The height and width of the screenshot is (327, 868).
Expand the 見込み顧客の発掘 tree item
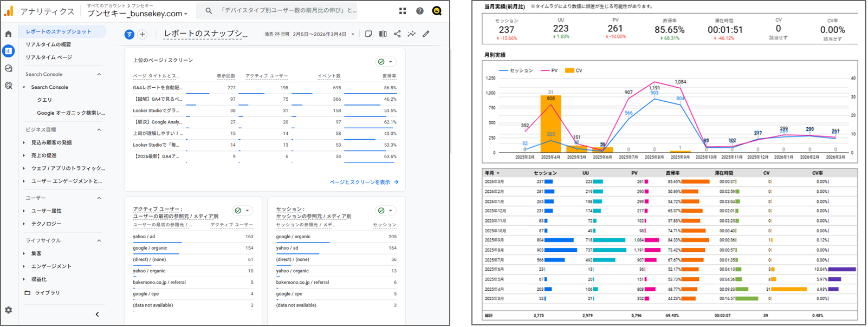pyautogui.click(x=24, y=143)
